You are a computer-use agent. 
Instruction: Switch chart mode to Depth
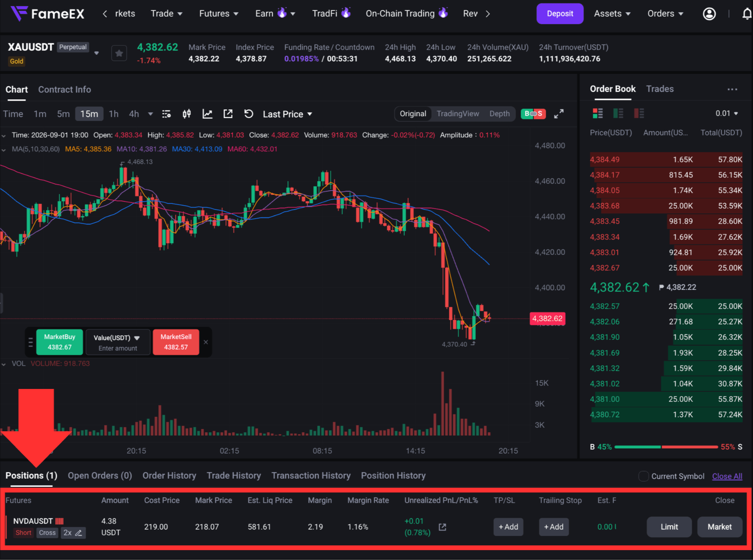(x=499, y=114)
